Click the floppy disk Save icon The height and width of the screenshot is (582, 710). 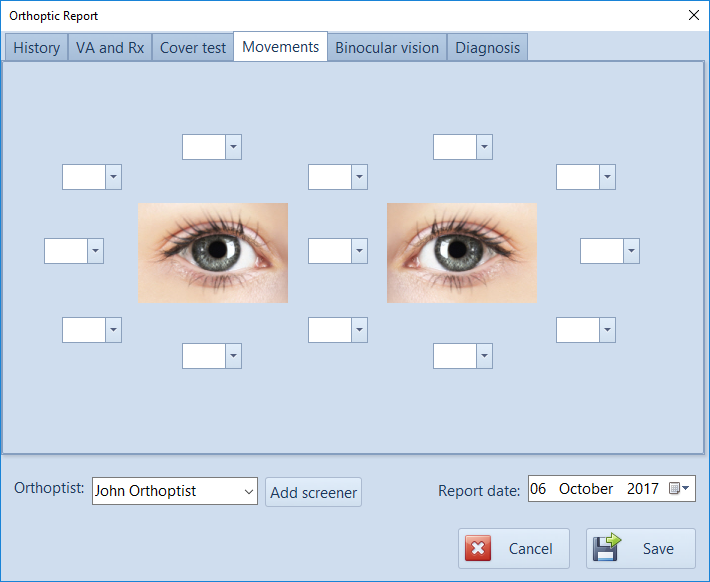[x=607, y=548]
